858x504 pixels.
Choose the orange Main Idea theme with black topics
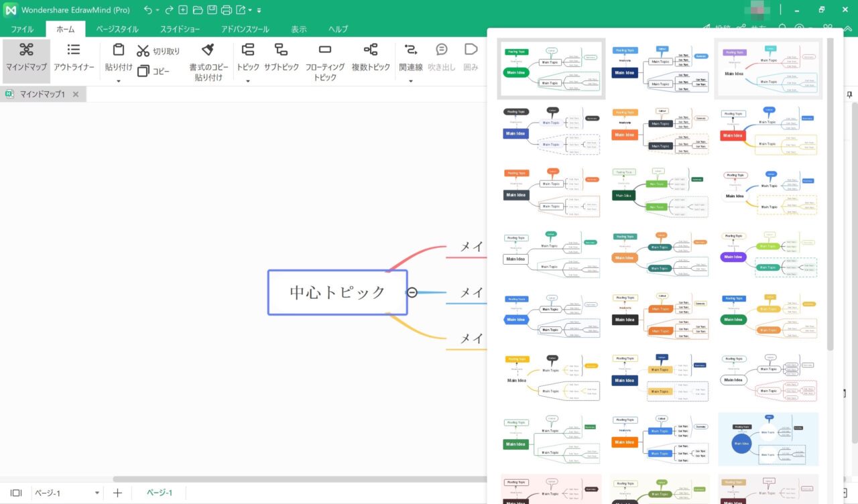(x=660, y=131)
